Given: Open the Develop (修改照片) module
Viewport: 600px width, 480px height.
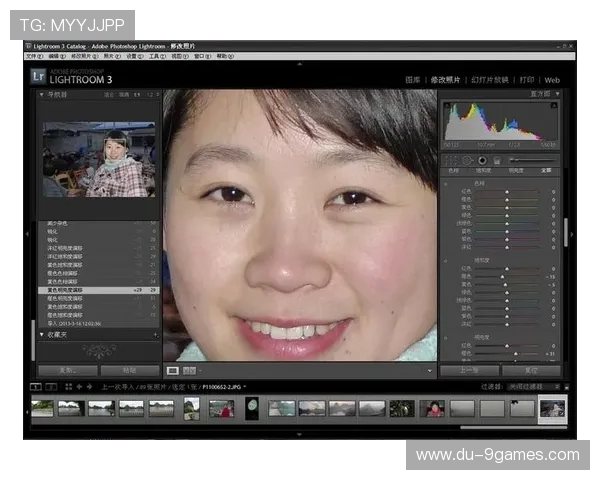Looking at the screenshot, I should (446, 79).
